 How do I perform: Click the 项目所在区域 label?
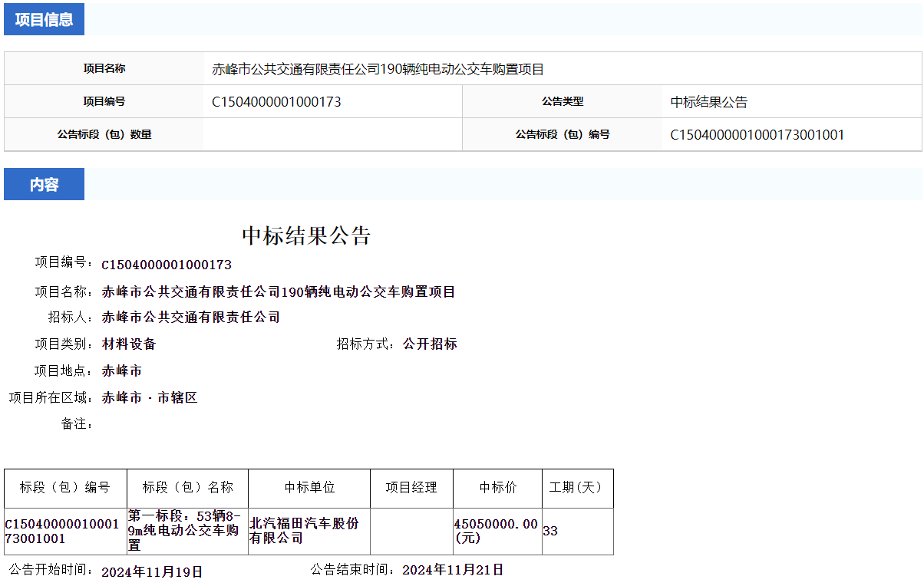(51, 397)
